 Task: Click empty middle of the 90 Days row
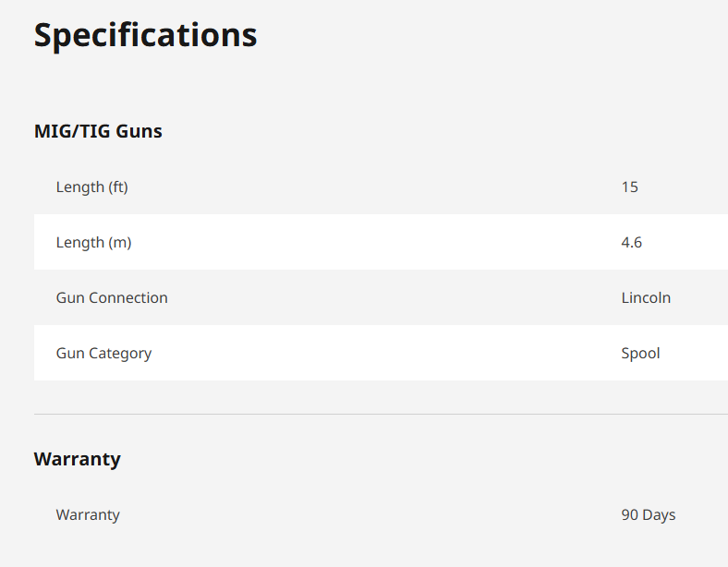370,514
